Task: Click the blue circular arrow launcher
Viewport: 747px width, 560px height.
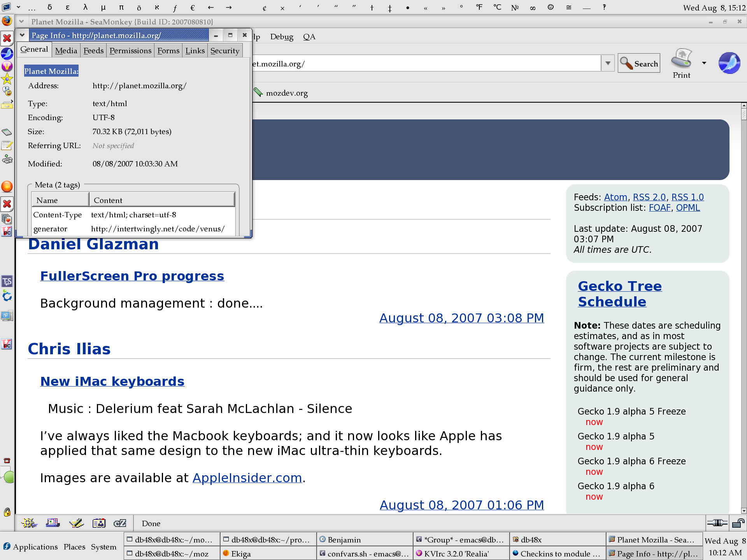Action: coord(7,296)
